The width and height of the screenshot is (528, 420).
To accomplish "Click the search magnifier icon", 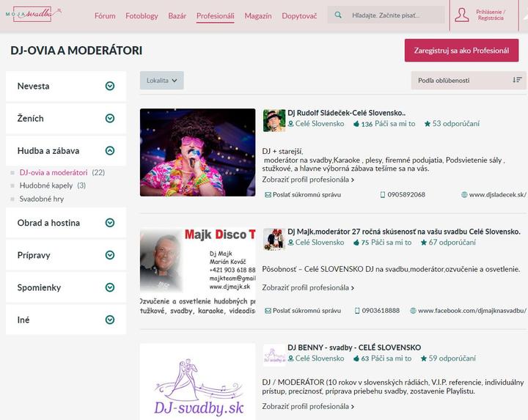I will click(338, 15).
